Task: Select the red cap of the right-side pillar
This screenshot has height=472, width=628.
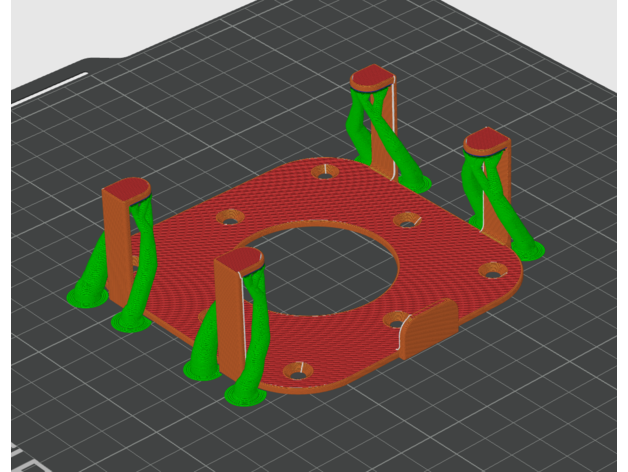Action: click(x=487, y=141)
